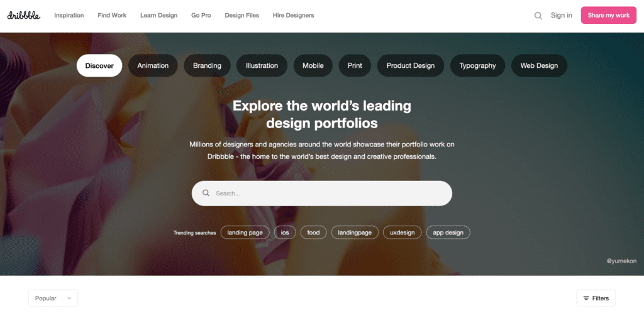This screenshot has width=644, height=316.
Task: Open the Filters button
Action: [596, 298]
